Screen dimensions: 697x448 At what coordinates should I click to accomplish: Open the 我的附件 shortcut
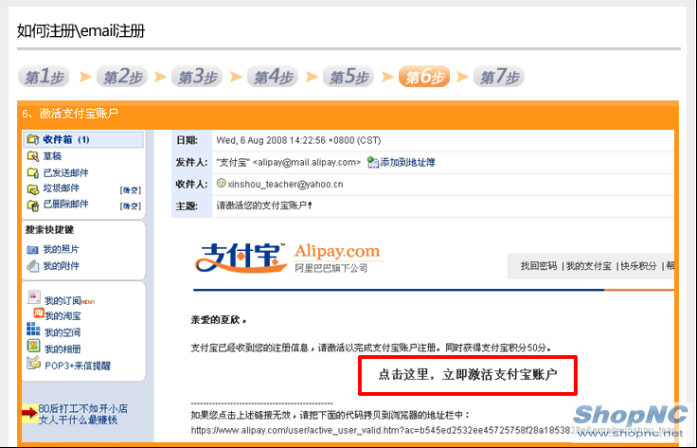pos(61,266)
